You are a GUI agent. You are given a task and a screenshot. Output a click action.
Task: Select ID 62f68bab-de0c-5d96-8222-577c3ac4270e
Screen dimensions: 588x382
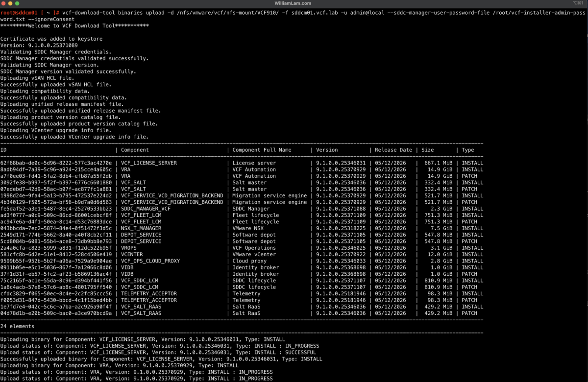(x=56, y=163)
